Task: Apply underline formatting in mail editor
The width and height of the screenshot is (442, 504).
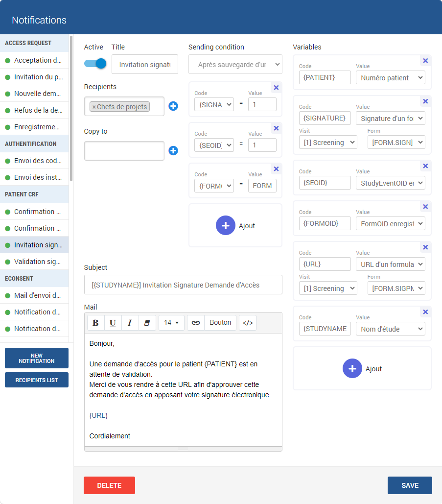Action: tap(113, 323)
